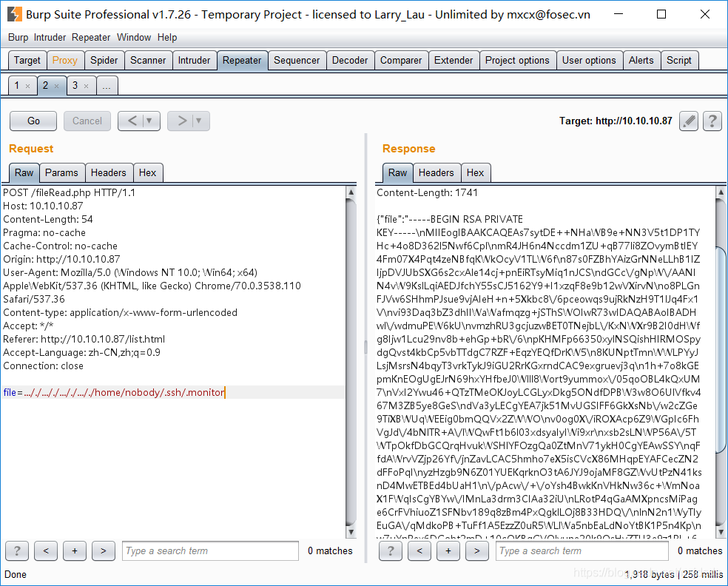Select request Params tab

[x=61, y=172]
